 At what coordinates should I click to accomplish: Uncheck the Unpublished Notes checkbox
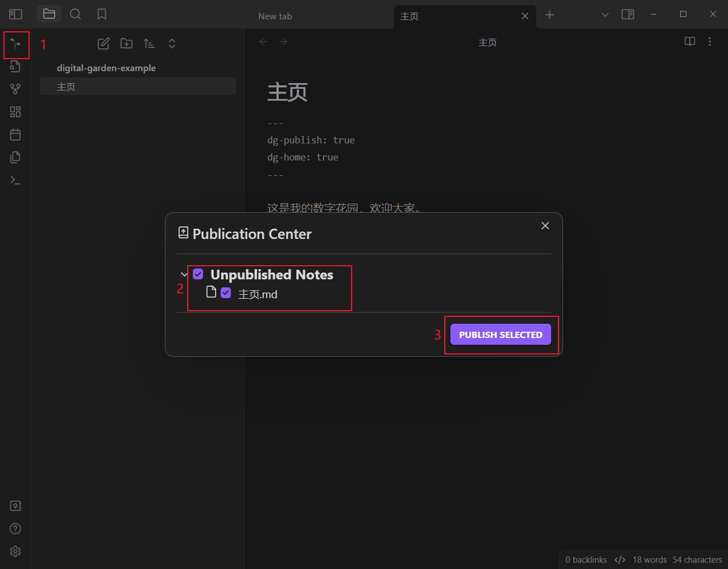point(198,274)
